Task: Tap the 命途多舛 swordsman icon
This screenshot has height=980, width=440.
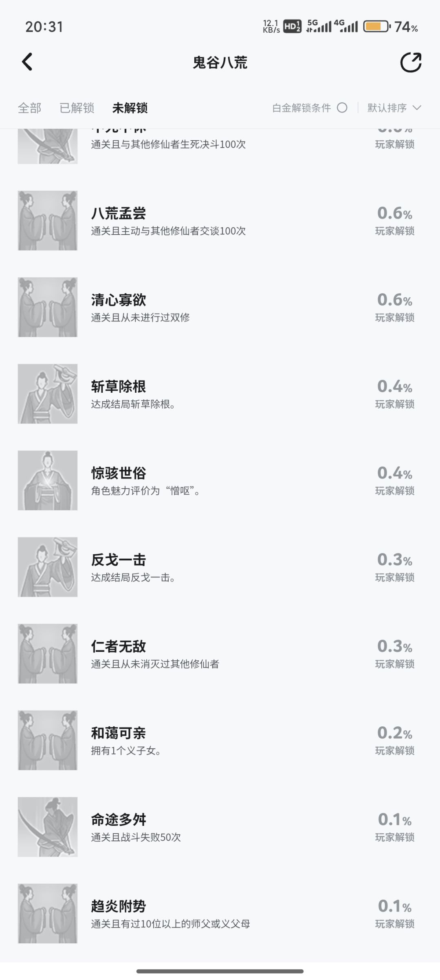Action: point(48,827)
